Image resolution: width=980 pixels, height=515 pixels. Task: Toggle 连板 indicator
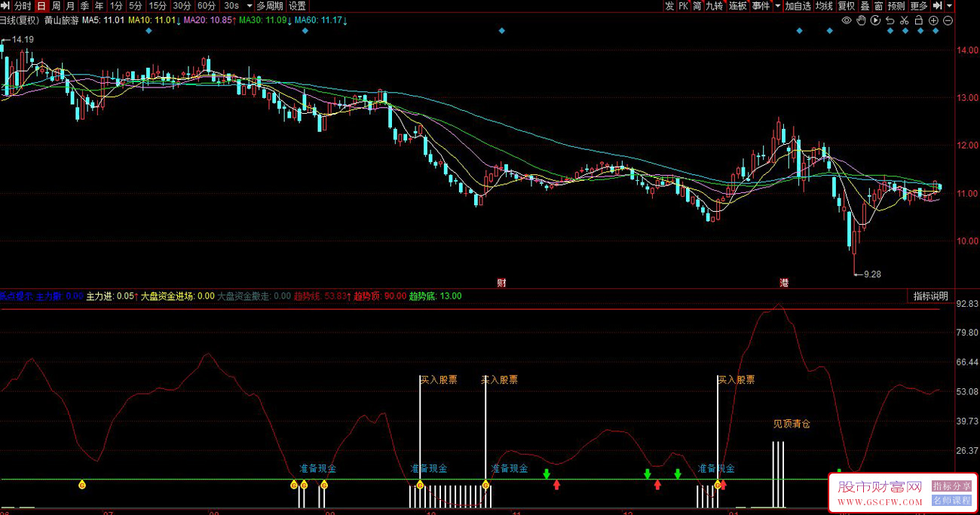coord(737,6)
